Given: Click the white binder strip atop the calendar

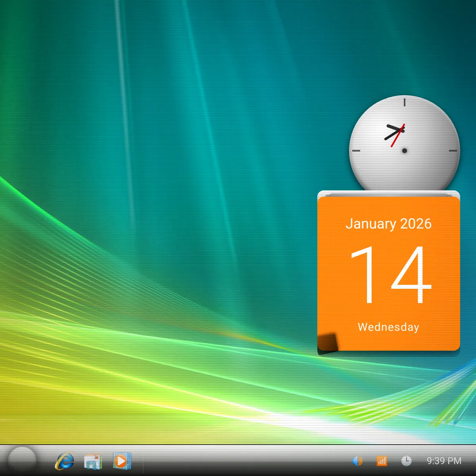Looking at the screenshot, I should click(389, 194).
